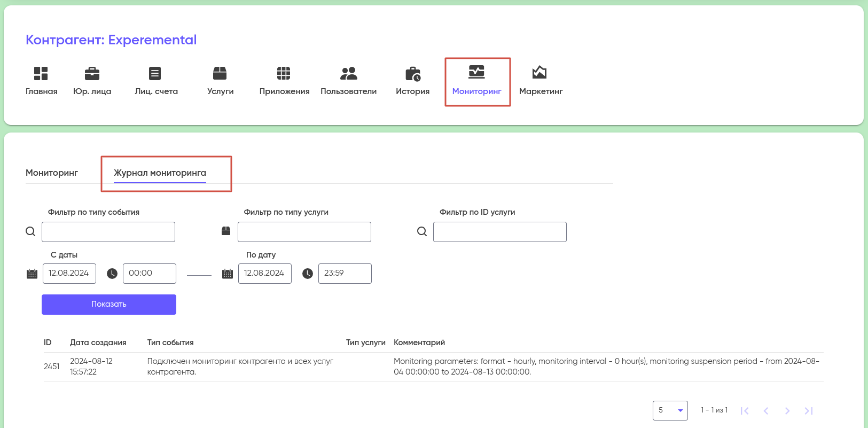This screenshot has width=868, height=428.
Task: Open the Главная dashboard icon
Action: [x=41, y=74]
